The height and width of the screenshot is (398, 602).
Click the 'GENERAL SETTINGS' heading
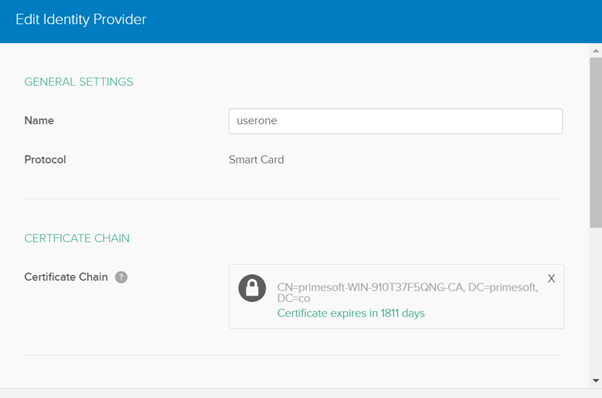[79, 82]
